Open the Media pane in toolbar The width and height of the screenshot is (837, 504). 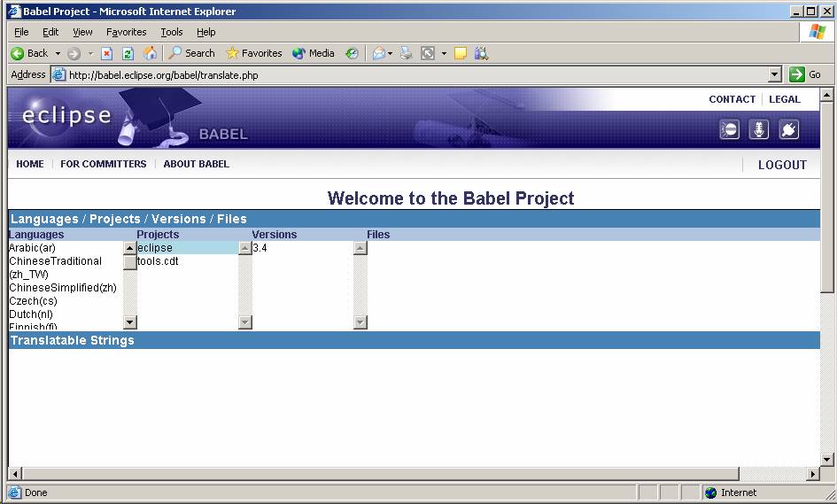point(314,53)
